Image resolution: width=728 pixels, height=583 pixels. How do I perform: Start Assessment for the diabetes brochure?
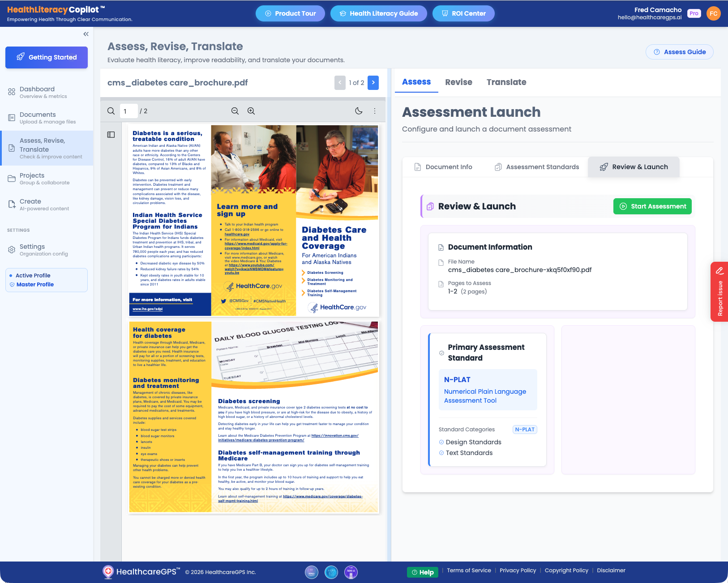coord(652,206)
